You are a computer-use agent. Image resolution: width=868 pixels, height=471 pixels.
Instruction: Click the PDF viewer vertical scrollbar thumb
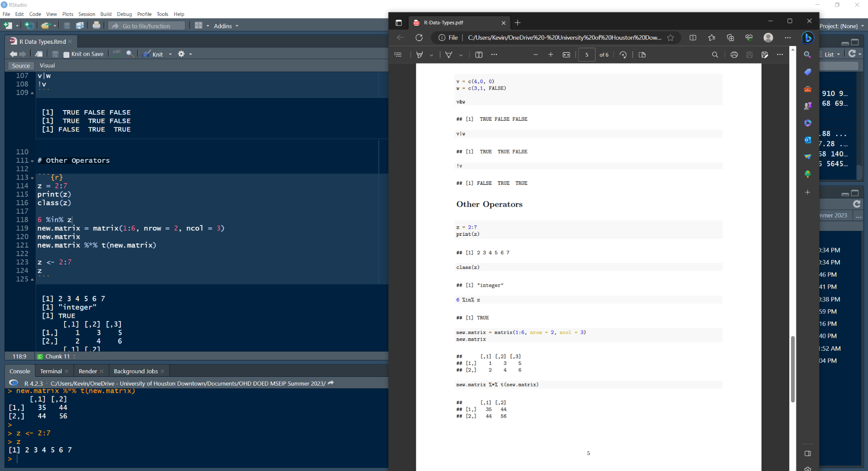[792, 369]
